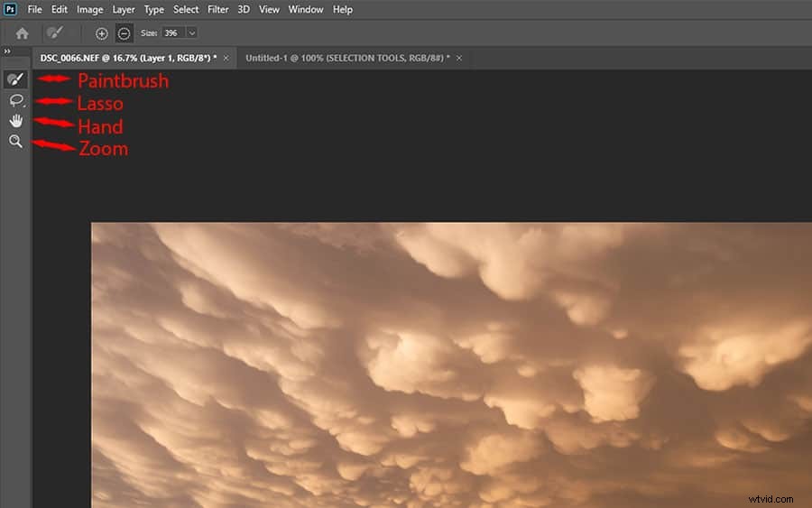The height and width of the screenshot is (508, 812).
Task: Click the brush Size value field
Action: coord(173,33)
